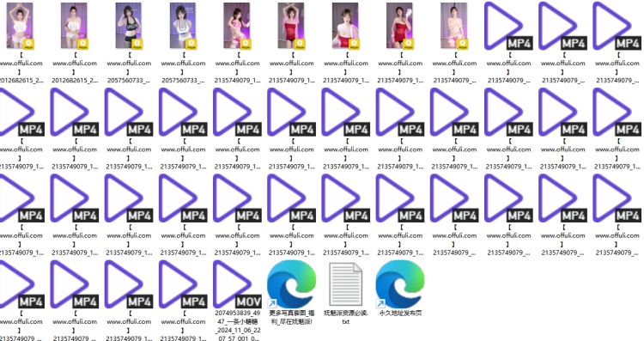
Task: Select the red dress thumbnail with arms raised
Action: coord(292,26)
